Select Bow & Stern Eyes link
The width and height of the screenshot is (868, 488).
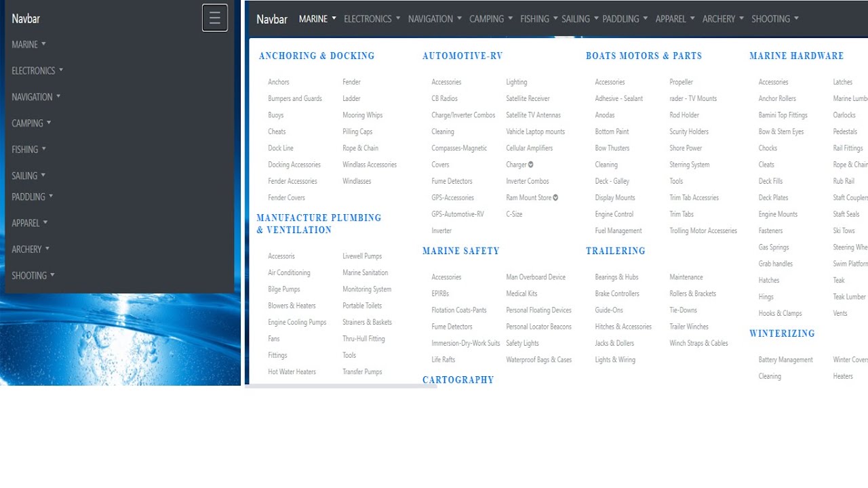tap(781, 131)
